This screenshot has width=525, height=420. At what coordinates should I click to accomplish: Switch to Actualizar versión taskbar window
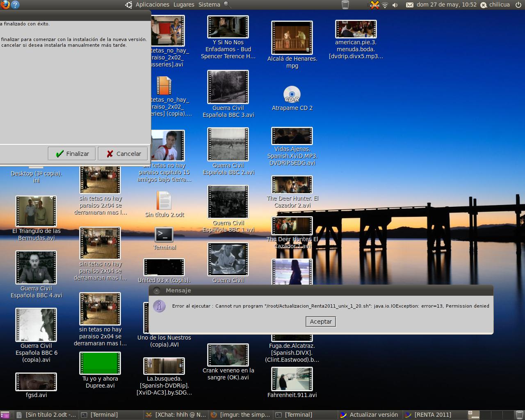point(369,415)
